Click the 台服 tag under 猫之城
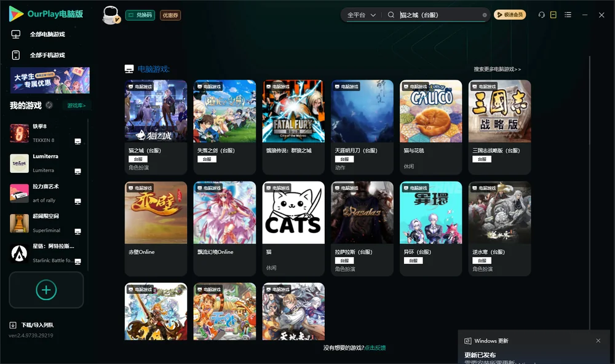Screen dimensions: 615x364 138,159
